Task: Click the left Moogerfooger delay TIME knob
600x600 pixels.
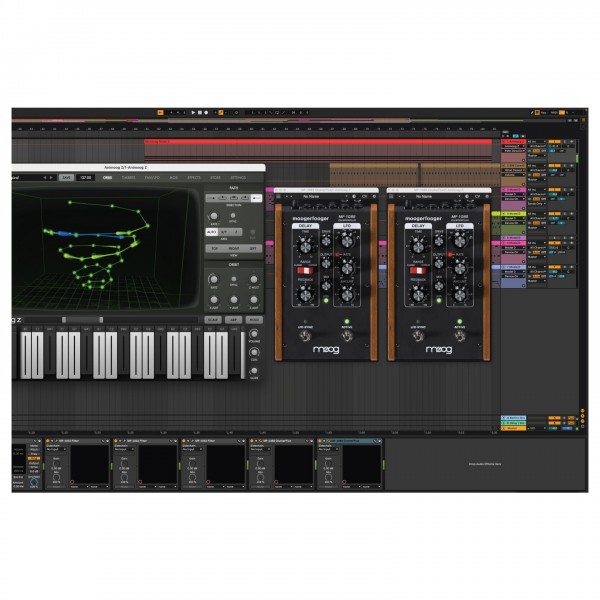Action: 305,246
